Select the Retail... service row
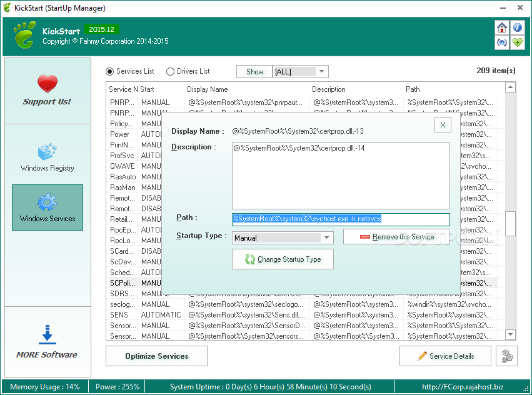This screenshot has width=532, height=395. coord(134,219)
